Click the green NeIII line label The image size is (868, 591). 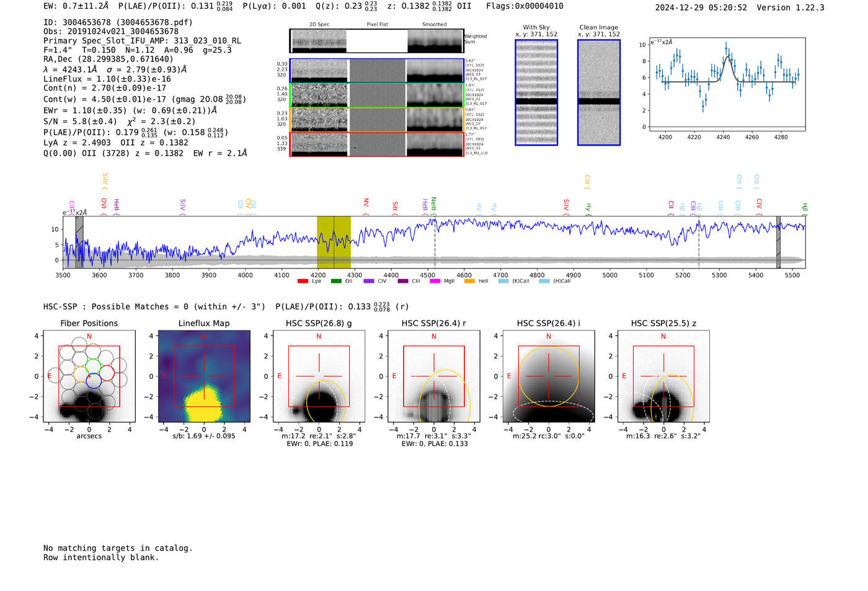[x=434, y=206]
